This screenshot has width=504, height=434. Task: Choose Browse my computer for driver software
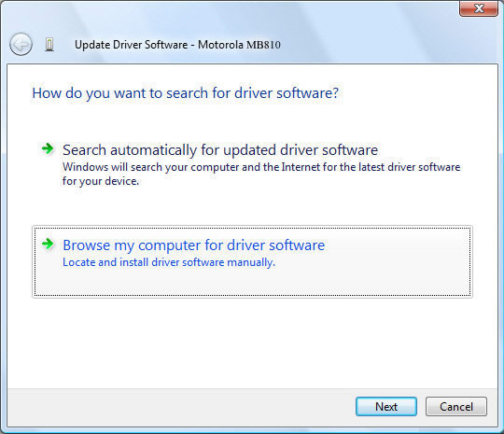(x=252, y=261)
